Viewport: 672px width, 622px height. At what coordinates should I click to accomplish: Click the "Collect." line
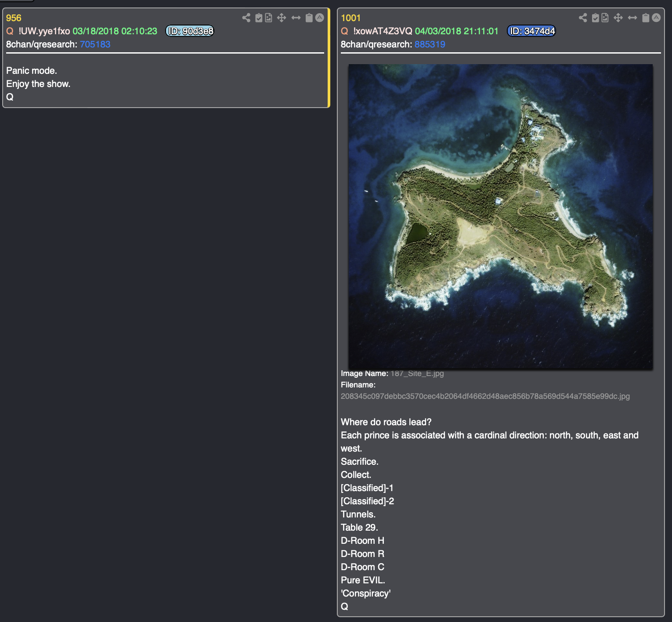pyautogui.click(x=356, y=475)
